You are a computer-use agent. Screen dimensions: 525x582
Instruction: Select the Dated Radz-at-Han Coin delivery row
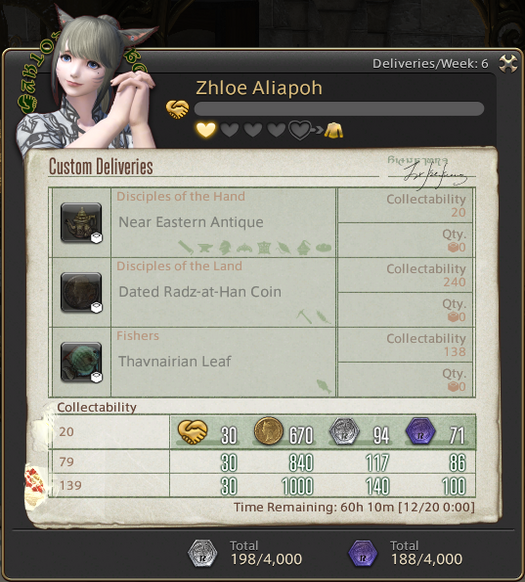click(x=262, y=292)
